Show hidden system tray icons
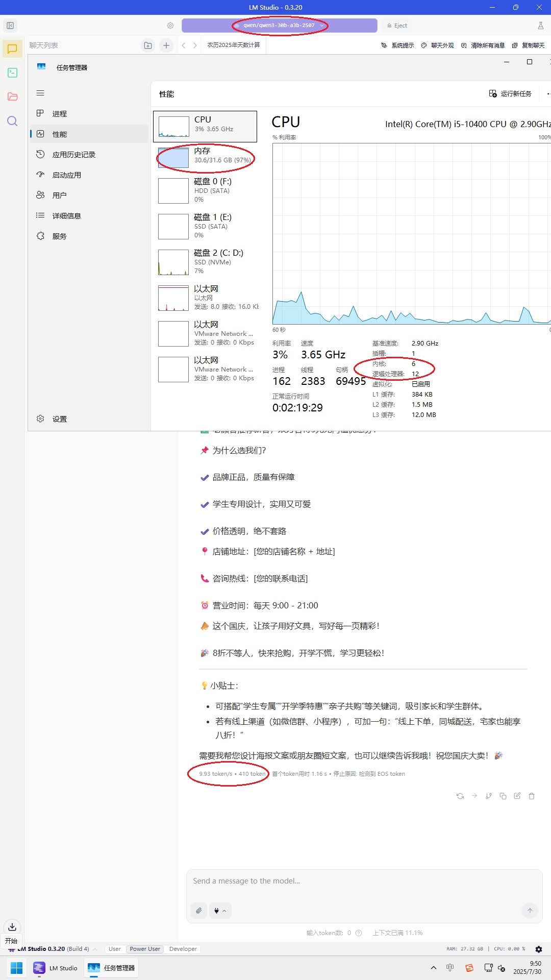 [x=434, y=968]
